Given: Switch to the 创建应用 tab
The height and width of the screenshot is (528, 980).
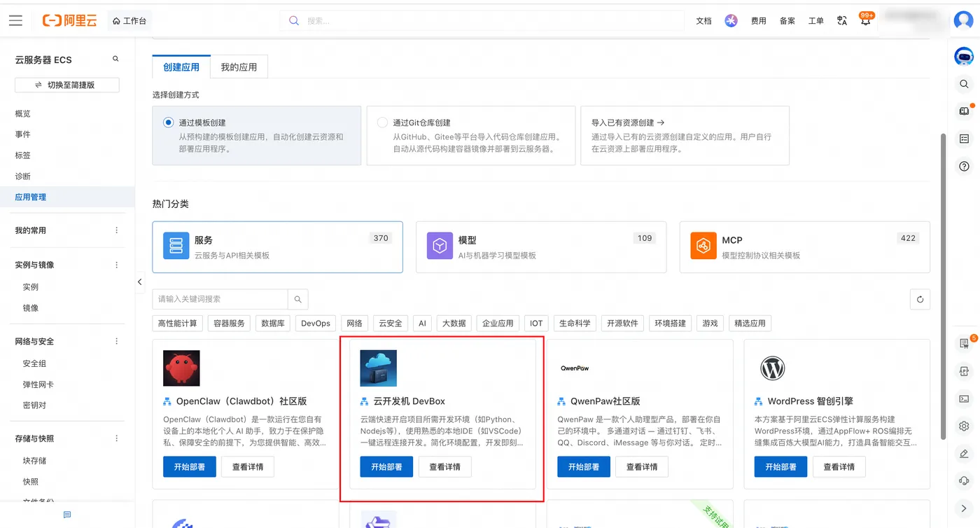Looking at the screenshot, I should click(x=181, y=67).
